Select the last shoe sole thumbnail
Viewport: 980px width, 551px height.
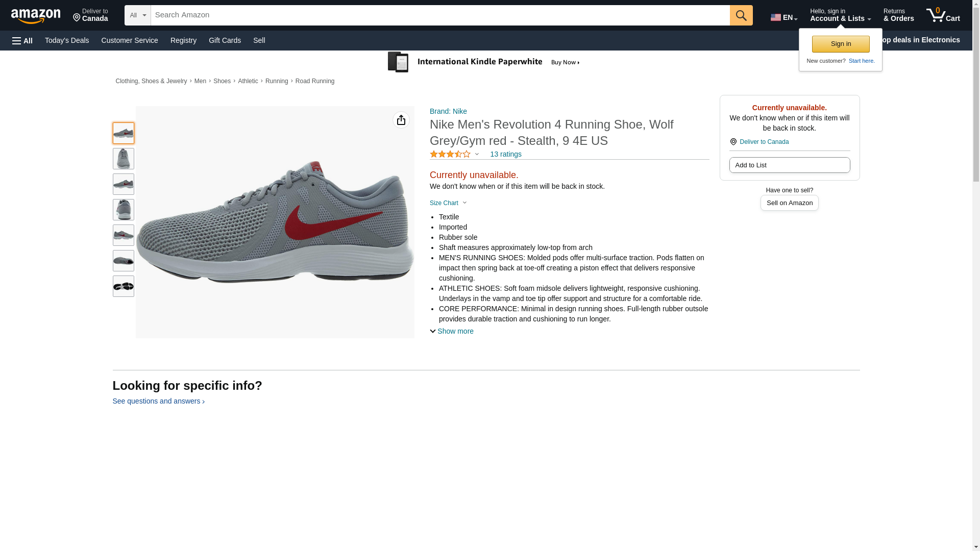pyautogui.click(x=124, y=286)
